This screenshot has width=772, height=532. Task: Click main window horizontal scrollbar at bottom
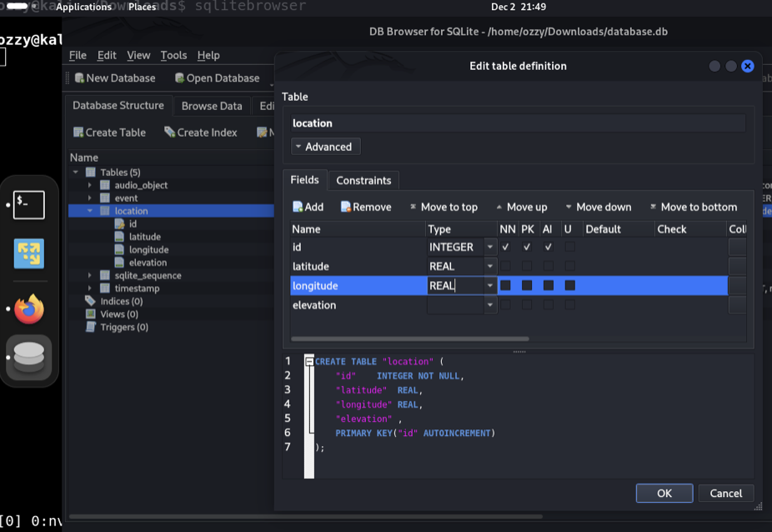tap(306, 517)
